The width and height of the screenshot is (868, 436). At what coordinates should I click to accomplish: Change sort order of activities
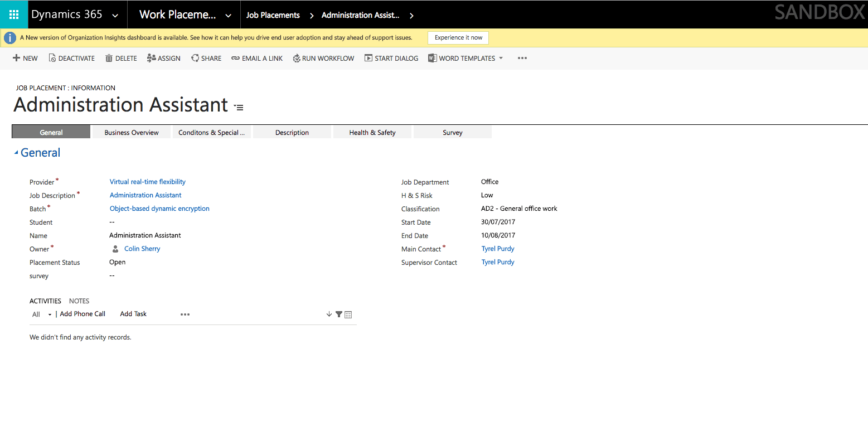pyautogui.click(x=328, y=314)
